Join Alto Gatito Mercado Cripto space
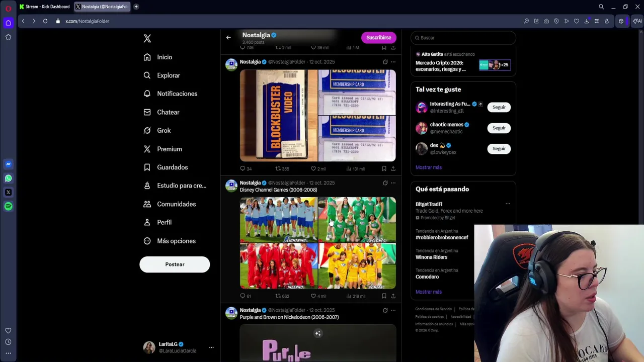The height and width of the screenshot is (362, 644). click(x=463, y=63)
